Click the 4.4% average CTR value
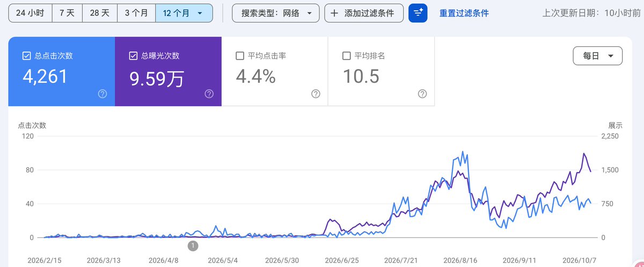Screen dimensions: 644x267 [x=256, y=77]
